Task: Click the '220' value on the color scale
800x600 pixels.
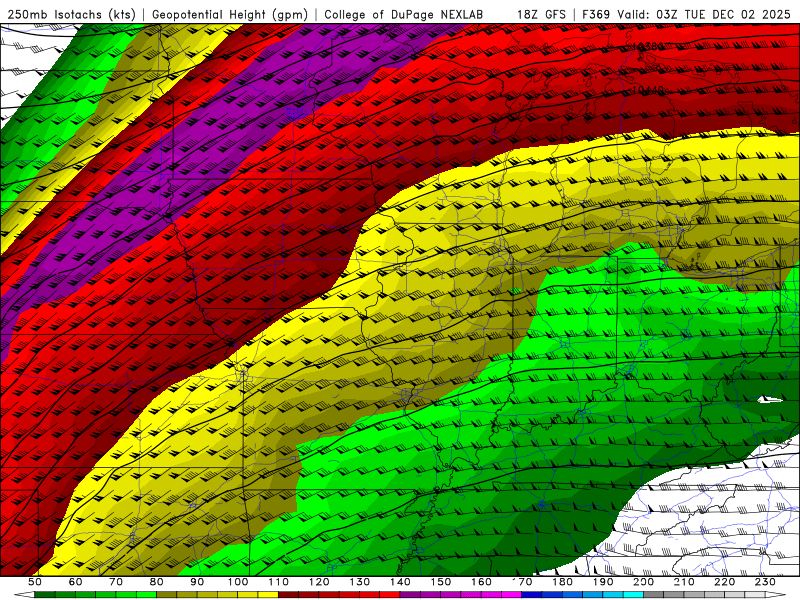Action: [725, 582]
